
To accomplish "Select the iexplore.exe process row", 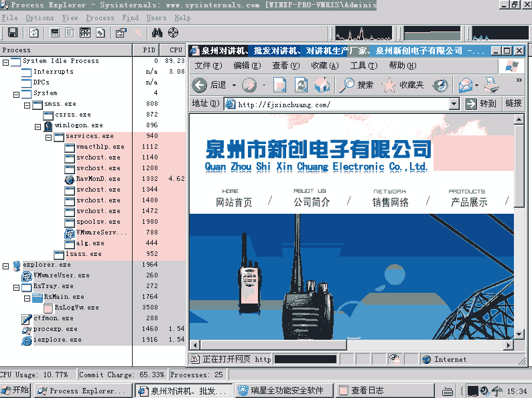I will coord(93,340).
